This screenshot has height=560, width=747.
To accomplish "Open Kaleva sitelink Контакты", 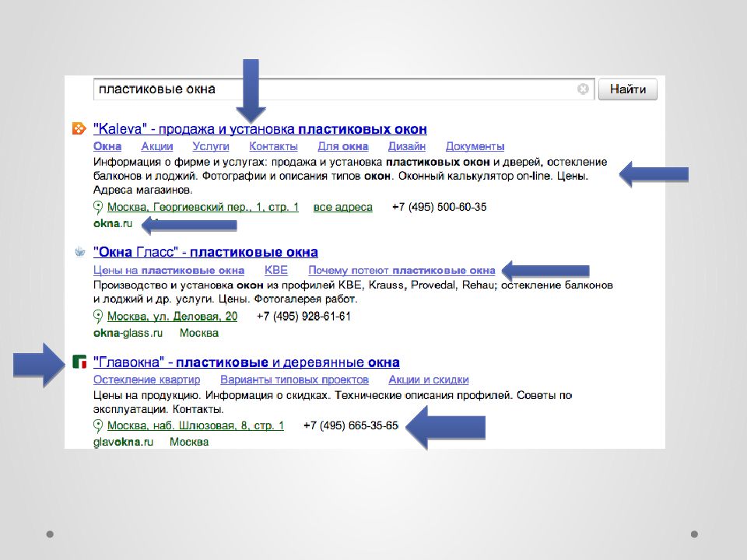I will [273, 146].
